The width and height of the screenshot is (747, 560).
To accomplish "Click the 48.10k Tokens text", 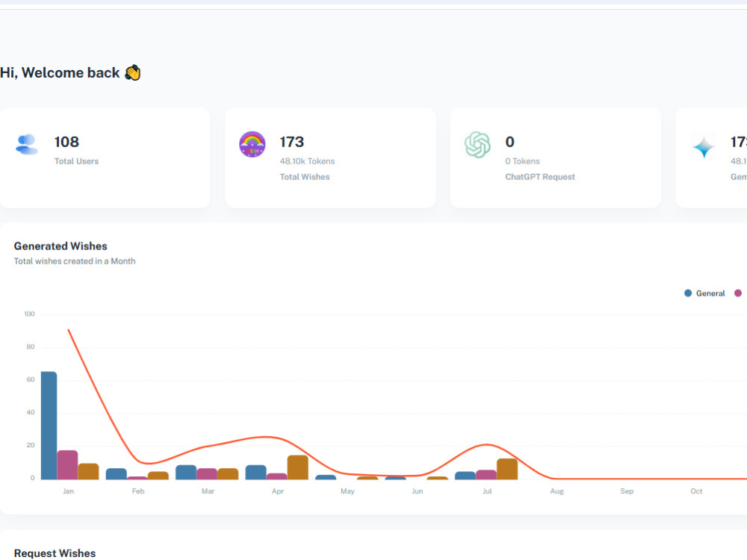I will coord(307,161).
